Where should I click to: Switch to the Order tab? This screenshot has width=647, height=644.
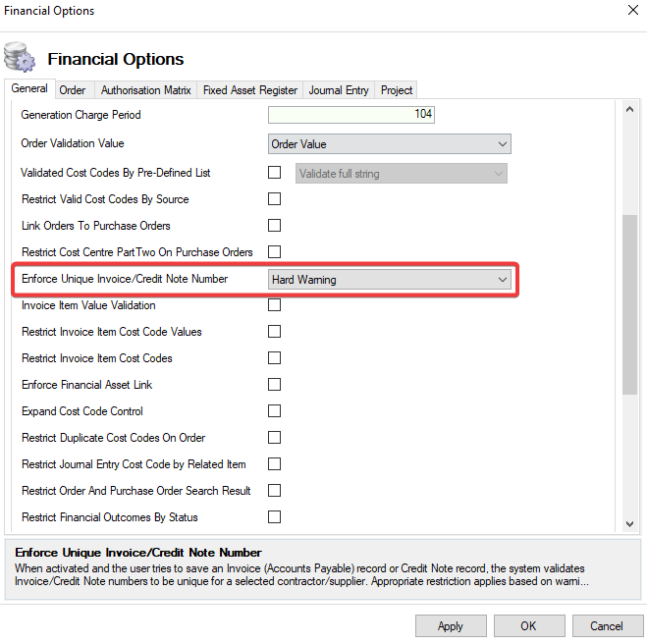73,90
